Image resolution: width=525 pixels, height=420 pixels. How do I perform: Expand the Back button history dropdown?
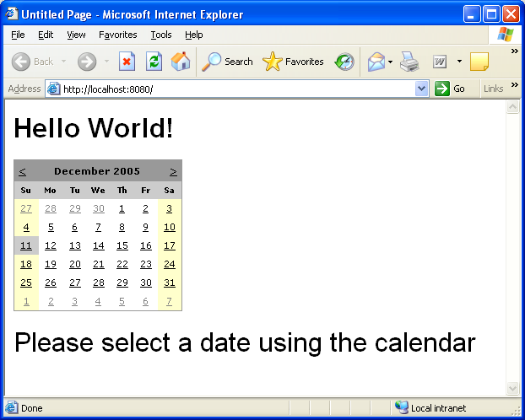click(63, 62)
